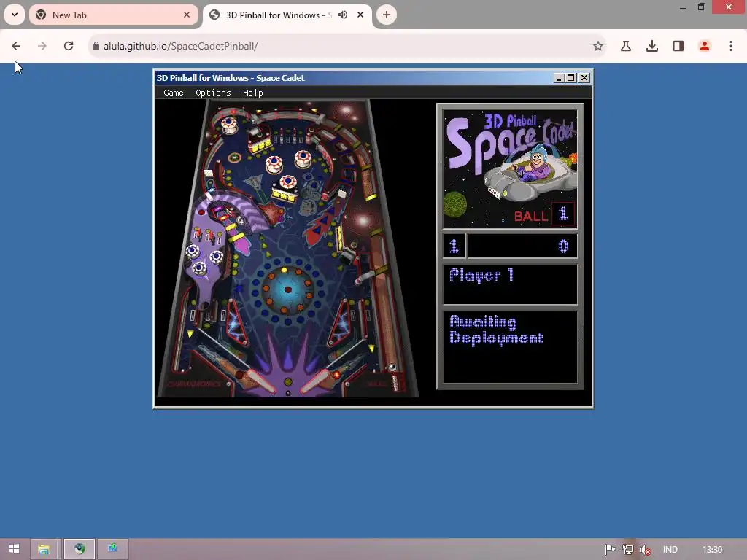Image resolution: width=747 pixels, height=560 pixels.
Task: Click the 'Player 1' label text
Action: (481, 275)
